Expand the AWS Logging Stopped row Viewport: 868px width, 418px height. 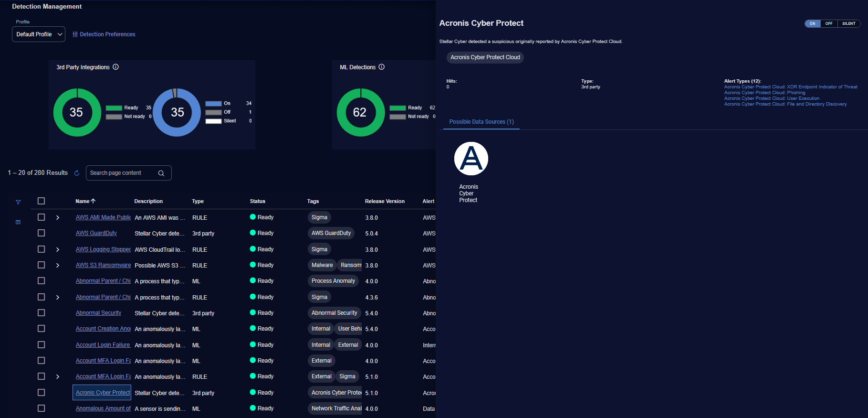[58, 249]
